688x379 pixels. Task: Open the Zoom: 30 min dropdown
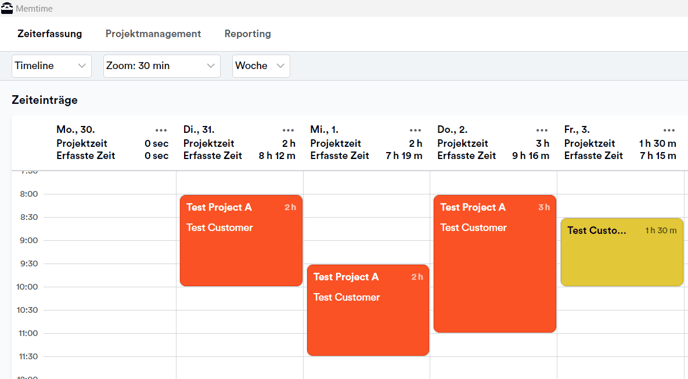[161, 66]
